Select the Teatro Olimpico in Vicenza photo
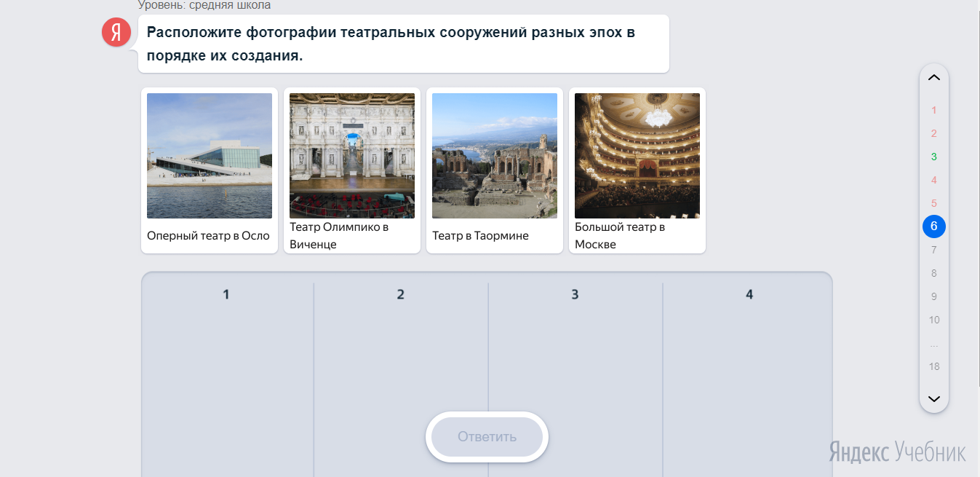This screenshot has height=477, width=980. pyautogui.click(x=352, y=156)
